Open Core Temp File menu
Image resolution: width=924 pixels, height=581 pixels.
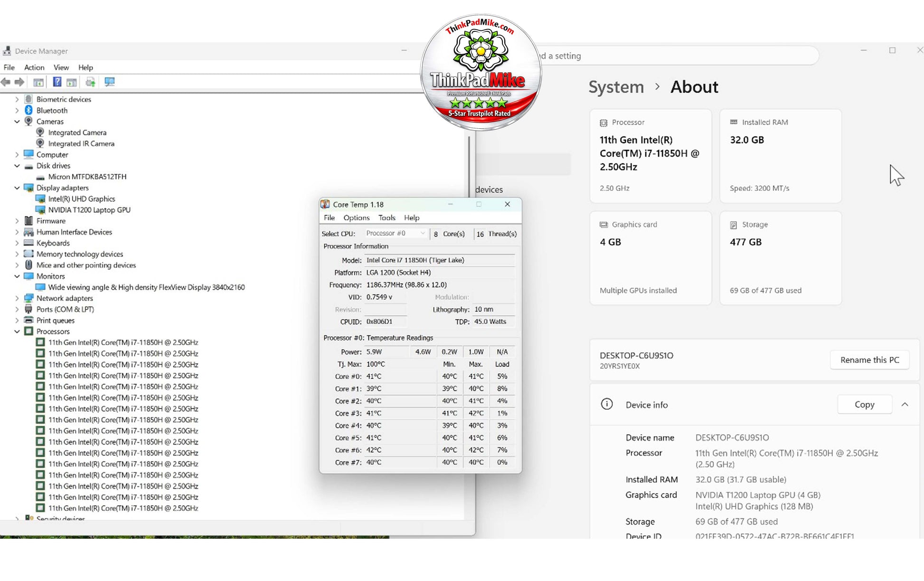(329, 218)
